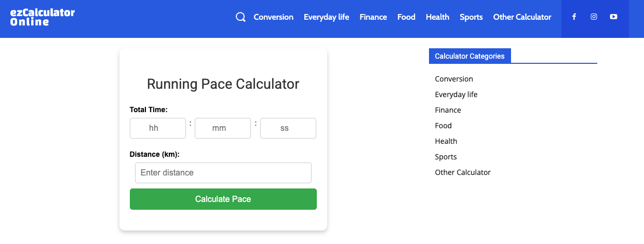
Task: Open Everyday life sidebar category link
Action: (x=456, y=94)
